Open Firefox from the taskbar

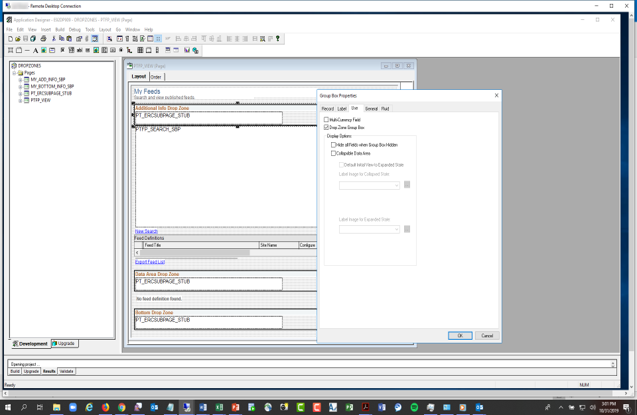click(106, 407)
